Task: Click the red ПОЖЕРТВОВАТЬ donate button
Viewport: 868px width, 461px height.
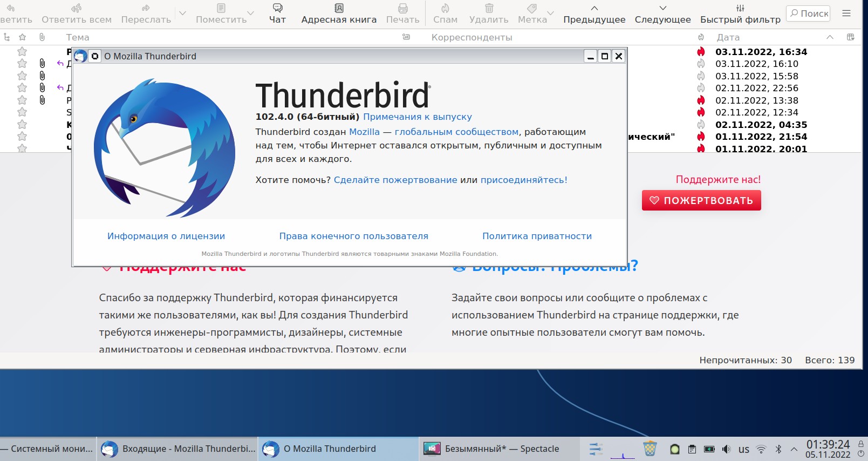Action: tap(701, 200)
